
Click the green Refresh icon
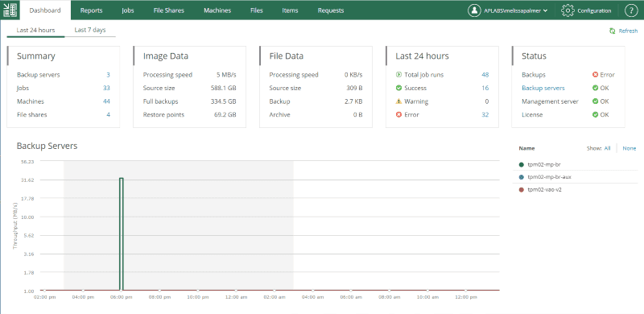tap(613, 31)
